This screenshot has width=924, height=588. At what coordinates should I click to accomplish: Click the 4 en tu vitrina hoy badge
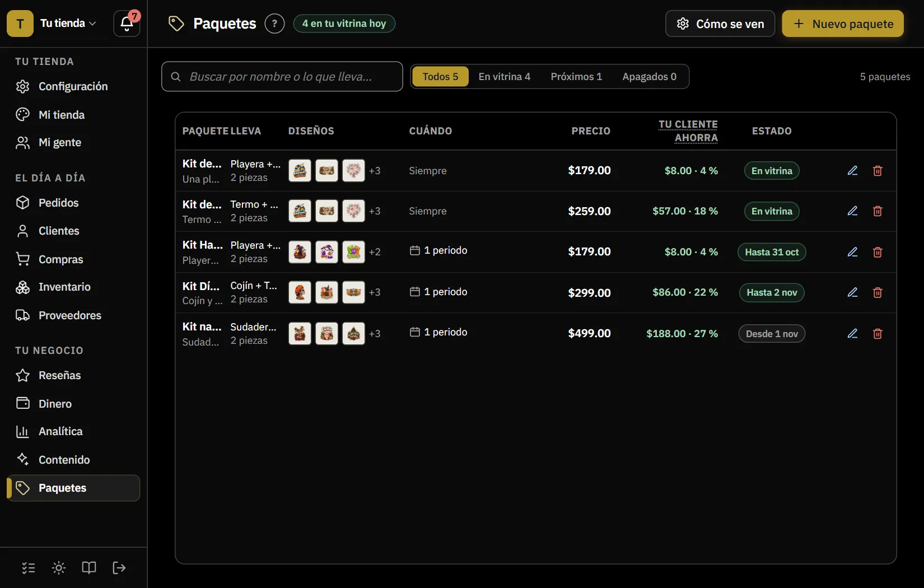point(344,24)
